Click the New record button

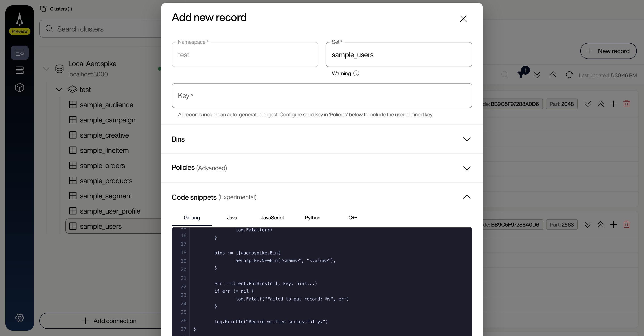[x=608, y=51]
